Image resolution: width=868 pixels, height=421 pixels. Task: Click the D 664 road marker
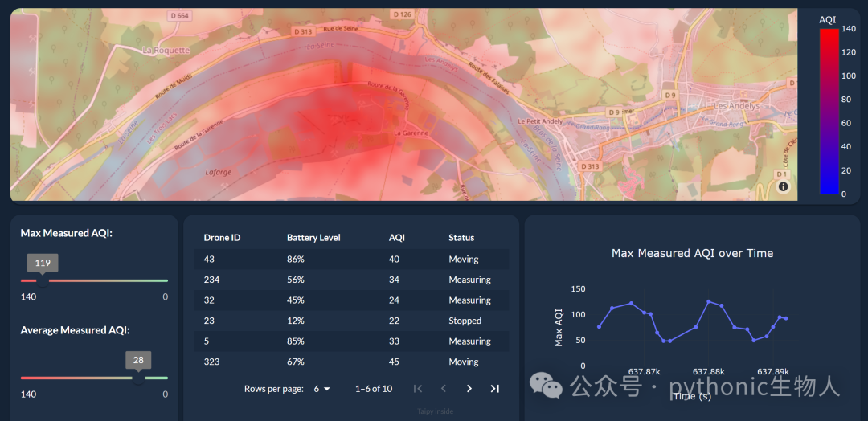(x=180, y=16)
